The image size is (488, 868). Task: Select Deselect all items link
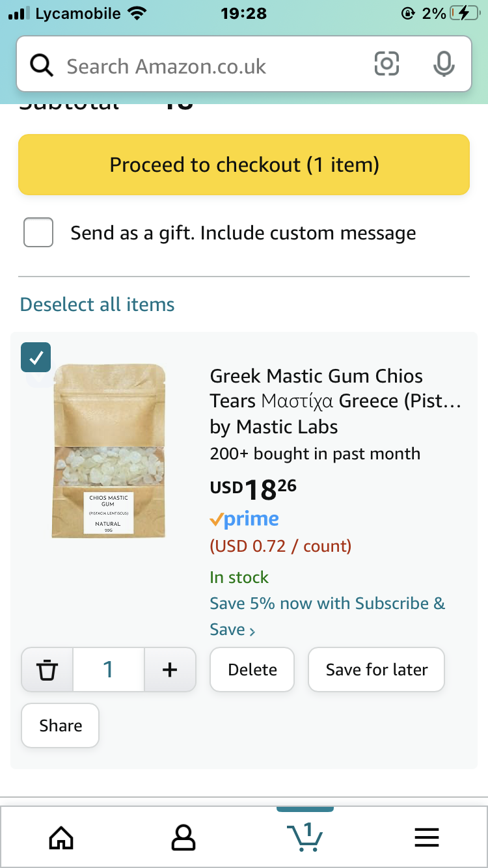(x=98, y=305)
